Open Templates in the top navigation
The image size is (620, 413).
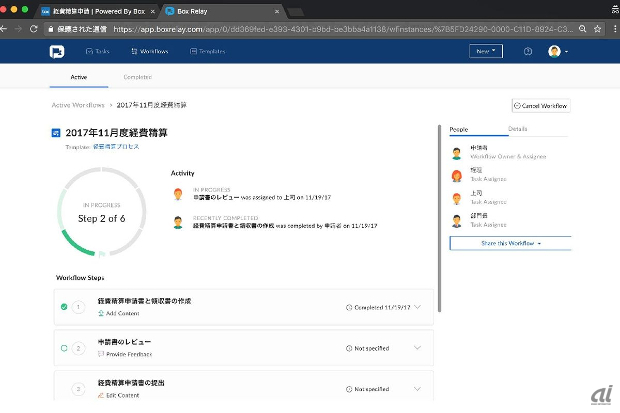(206, 51)
